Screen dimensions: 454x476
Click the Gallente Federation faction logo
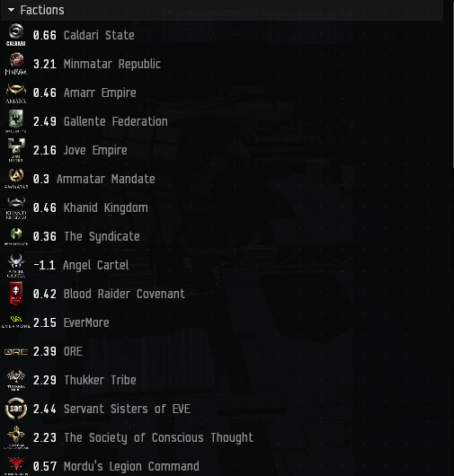click(16, 121)
